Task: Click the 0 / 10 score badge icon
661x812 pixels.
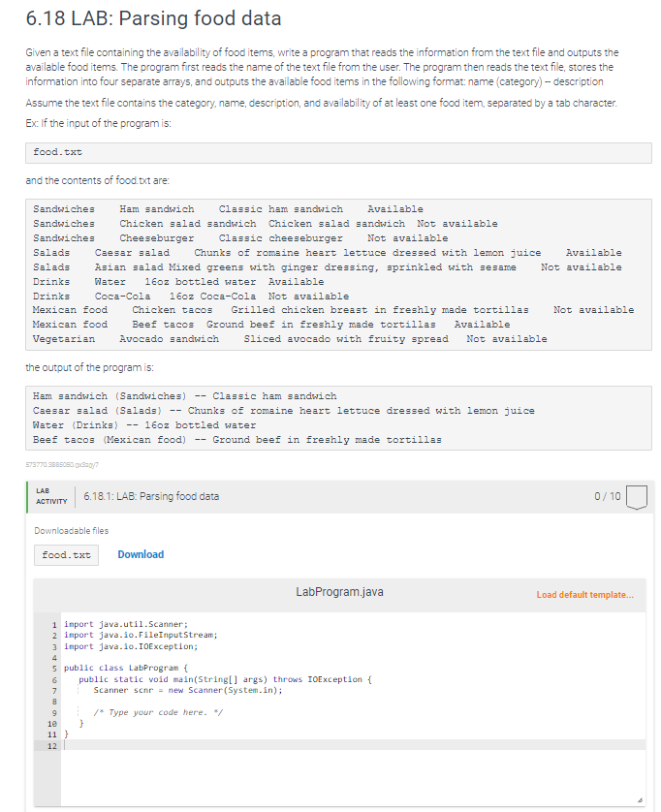Action: click(637, 497)
